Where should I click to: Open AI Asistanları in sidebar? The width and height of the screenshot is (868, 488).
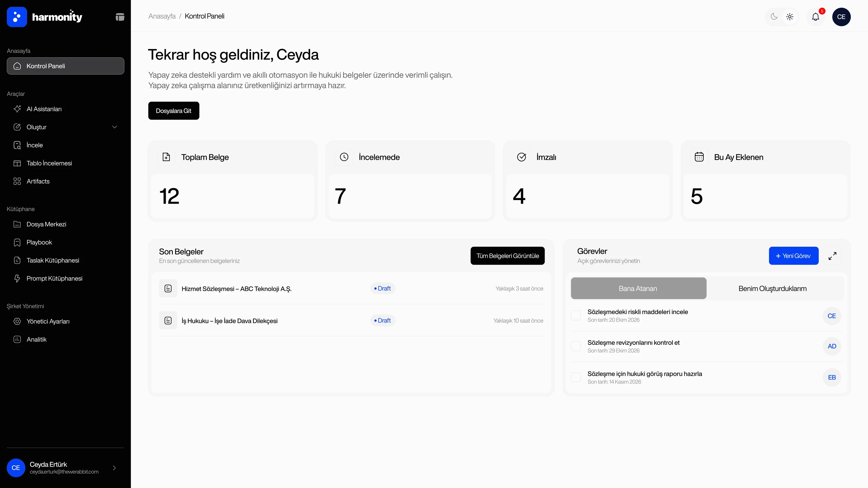[65, 109]
